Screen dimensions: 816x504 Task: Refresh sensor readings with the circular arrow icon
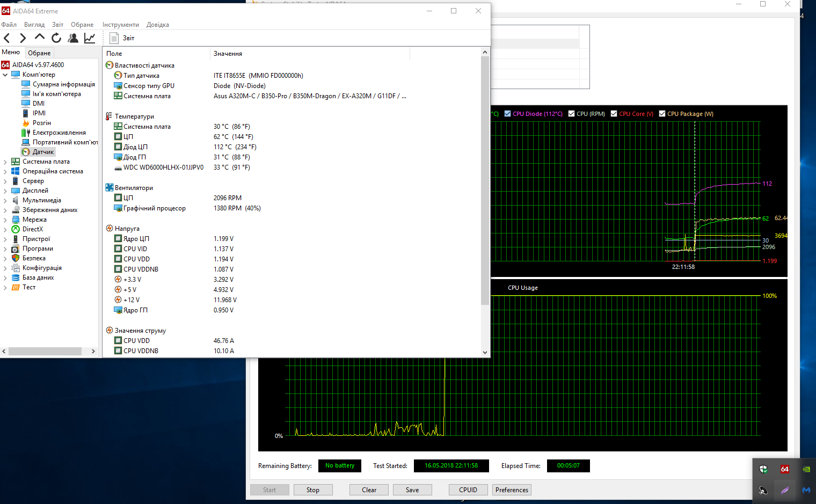point(56,38)
